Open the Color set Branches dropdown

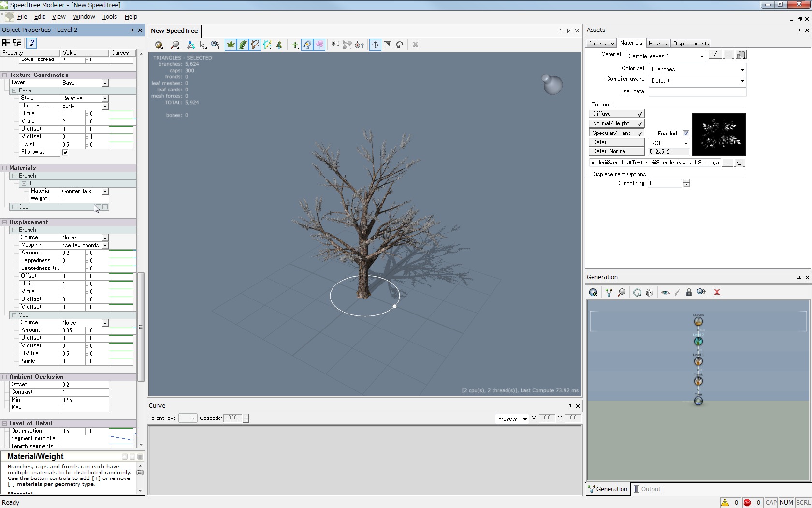742,69
